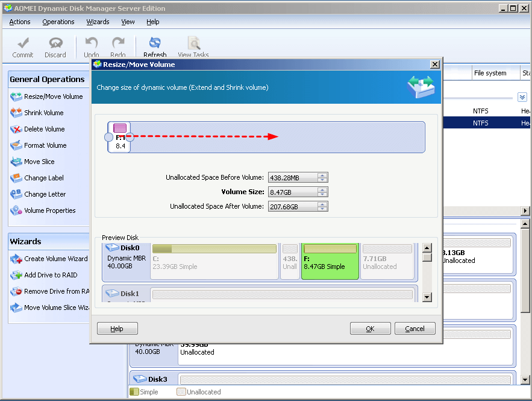Open the Operations menu
532x401 pixels.
pos(58,22)
